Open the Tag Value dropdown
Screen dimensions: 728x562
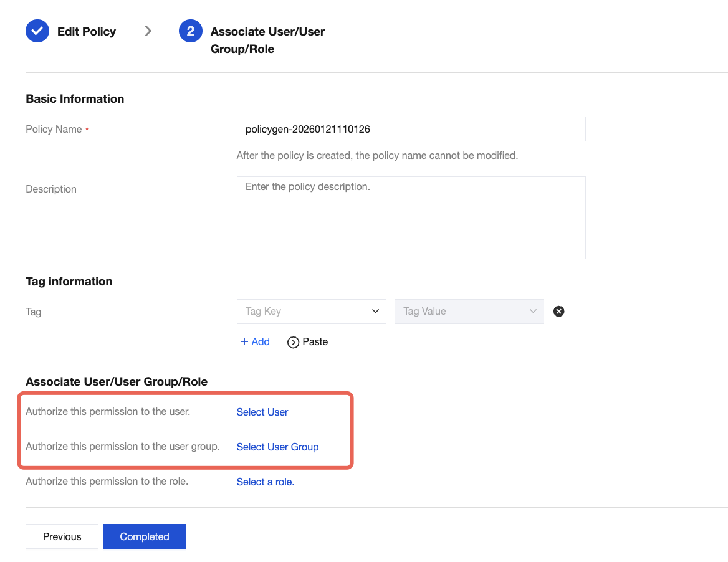click(x=469, y=312)
